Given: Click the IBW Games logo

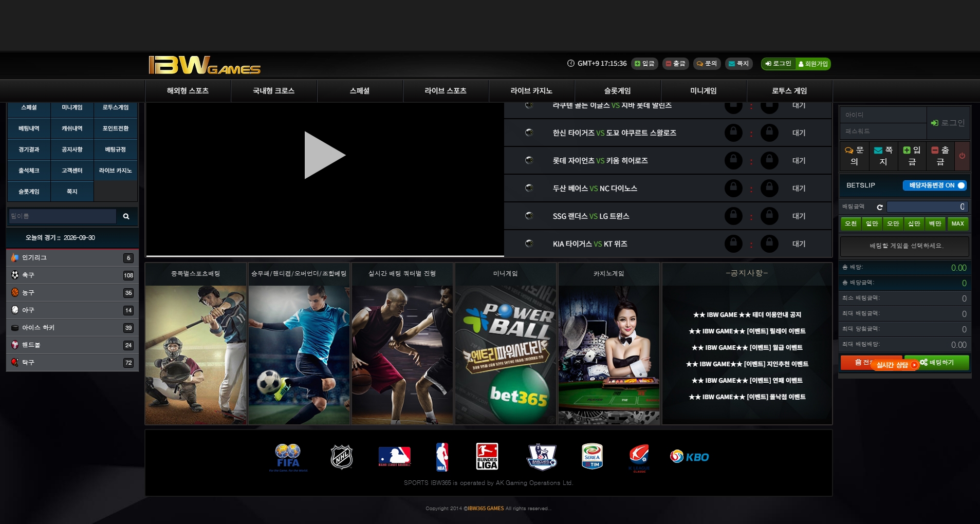Looking at the screenshot, I should 205,65.
